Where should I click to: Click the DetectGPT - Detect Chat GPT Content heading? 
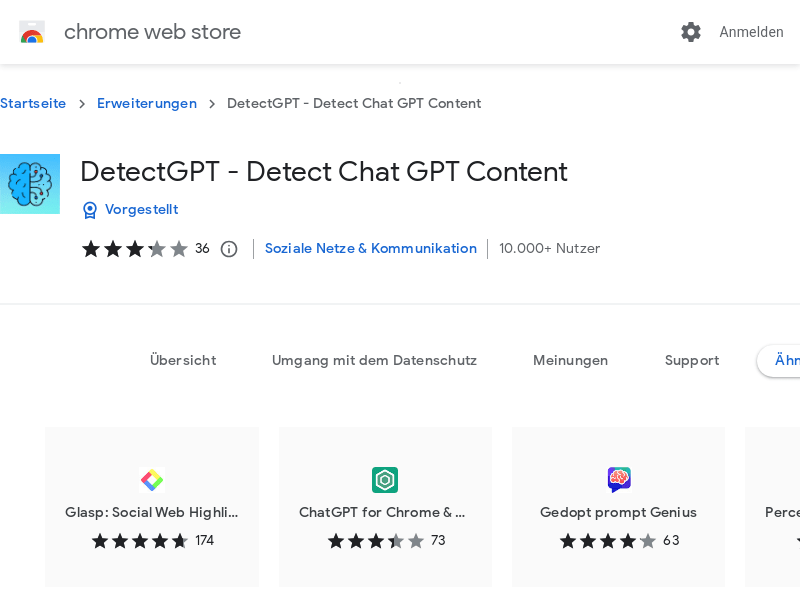click(324, 171)
